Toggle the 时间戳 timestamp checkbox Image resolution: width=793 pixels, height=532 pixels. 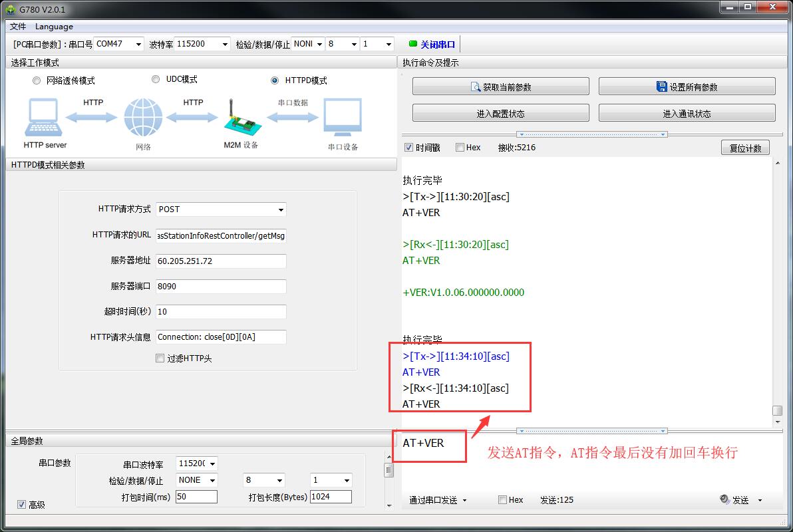[x=408, y=148]
